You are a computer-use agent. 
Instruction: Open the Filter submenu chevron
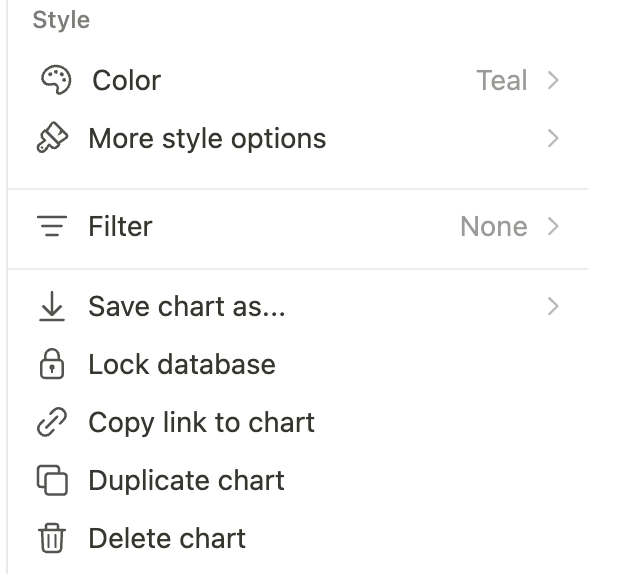pyautogui.click(x=553, y=227)
